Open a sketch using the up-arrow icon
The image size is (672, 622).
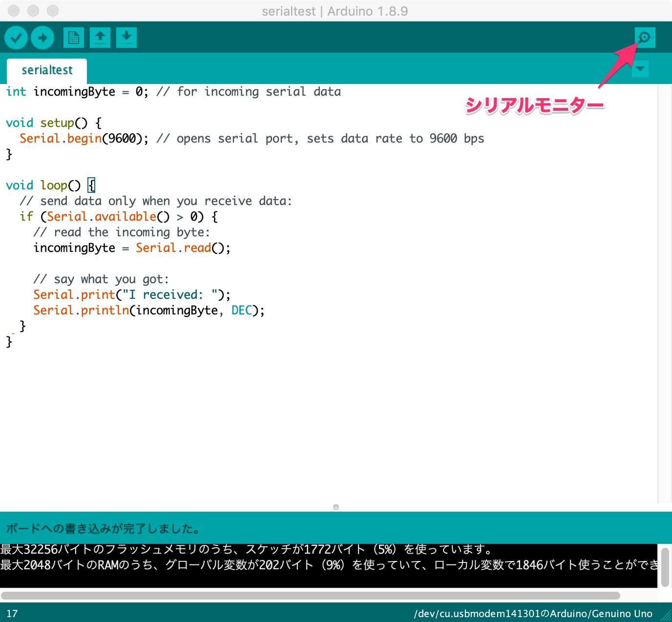pos(100,38)
